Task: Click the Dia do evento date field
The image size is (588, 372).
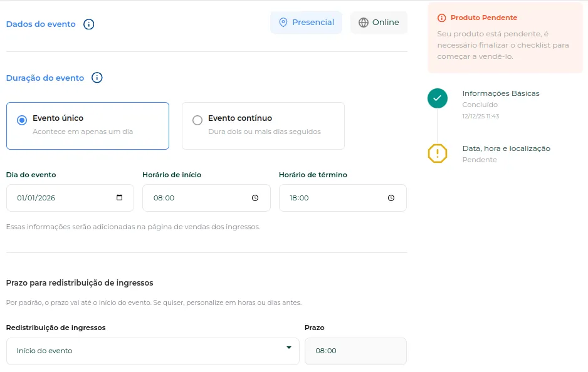Action: [70, 198]
